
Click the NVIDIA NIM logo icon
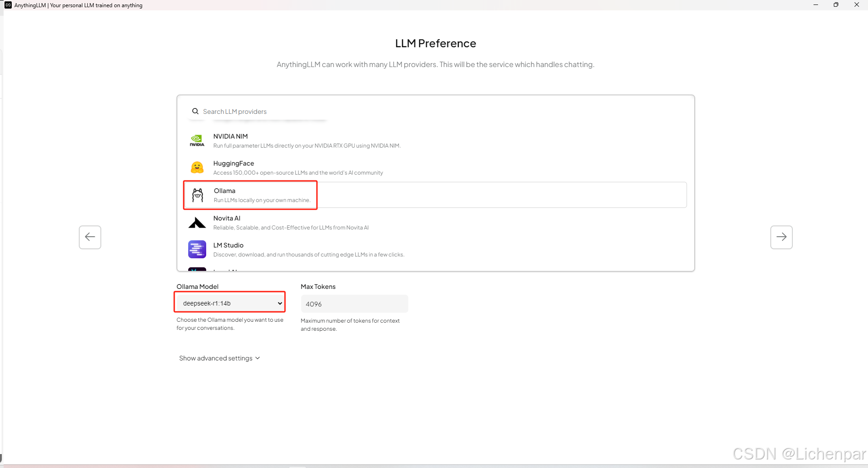[197, 140]
